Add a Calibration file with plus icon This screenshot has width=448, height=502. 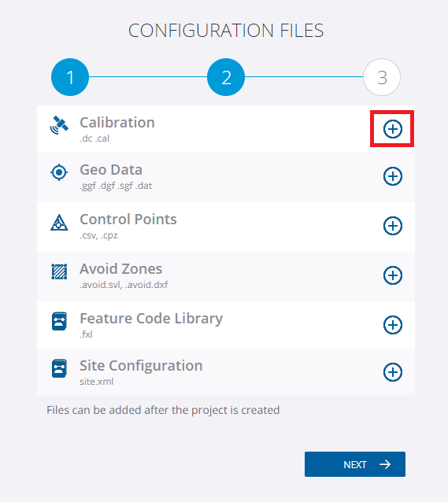393,129
